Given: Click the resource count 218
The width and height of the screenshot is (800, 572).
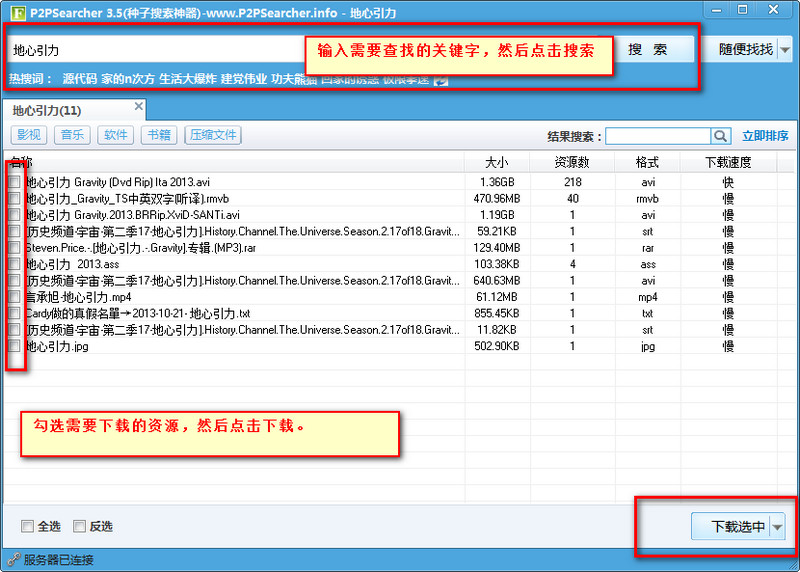Looking at the screenshot, I should (573, 182).
